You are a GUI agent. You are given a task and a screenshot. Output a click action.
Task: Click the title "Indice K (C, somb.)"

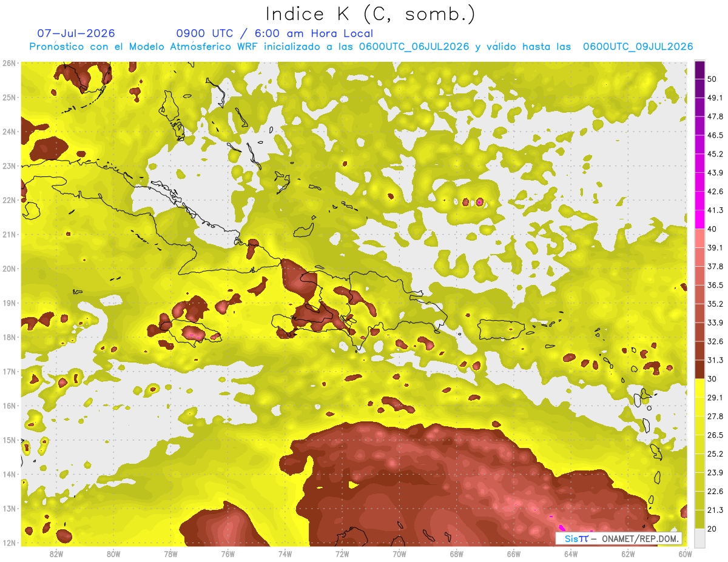point(369,14)
